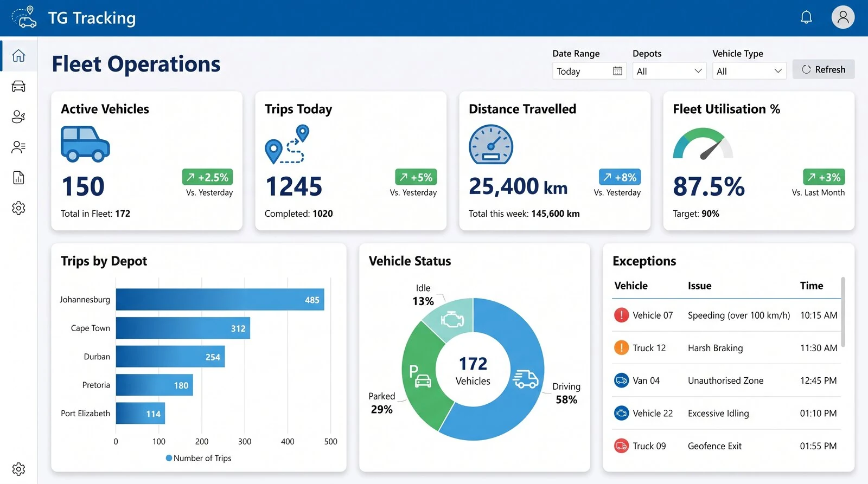
Task: Open the user list sidebar icon
Action: (18, 147)
